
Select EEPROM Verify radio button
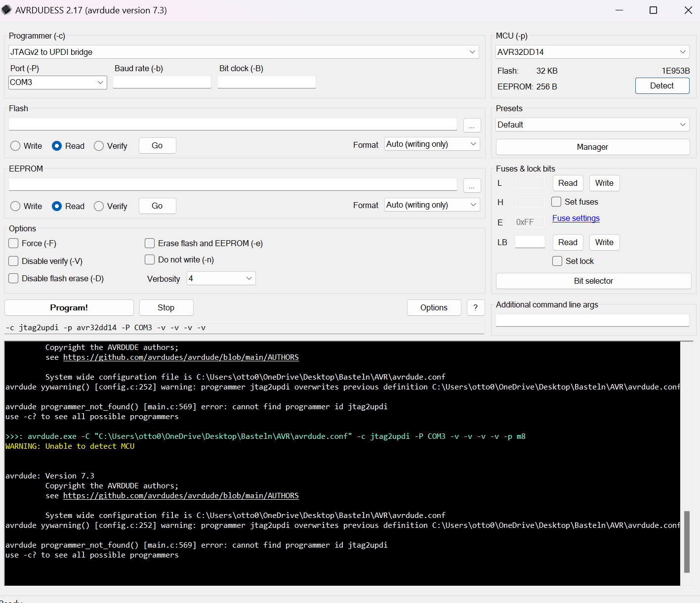coord(99,206)
